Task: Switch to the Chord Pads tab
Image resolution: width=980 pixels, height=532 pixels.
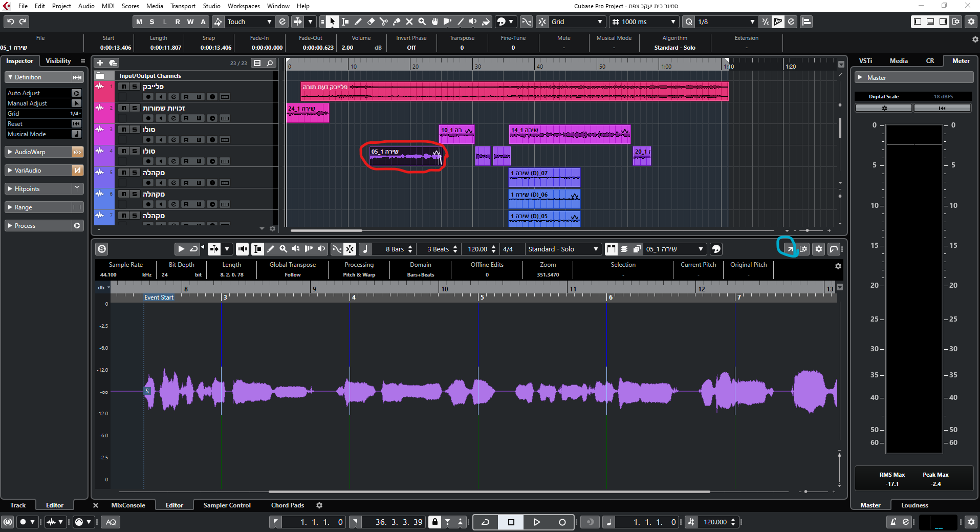Action: [288, 505]
